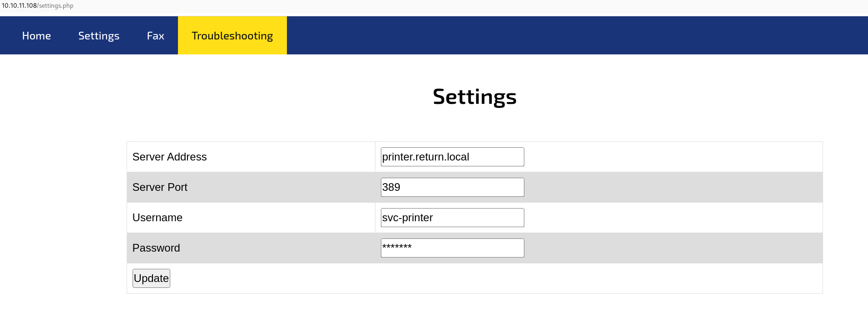Click the printer.return.local text in address field
The width and height of the screenshot is (868, 311).
[425, 157]
